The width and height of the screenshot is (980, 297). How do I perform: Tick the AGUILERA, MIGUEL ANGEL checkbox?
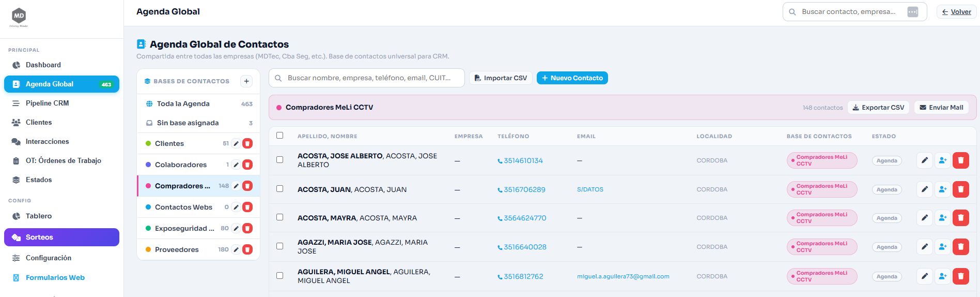(280, 276)
